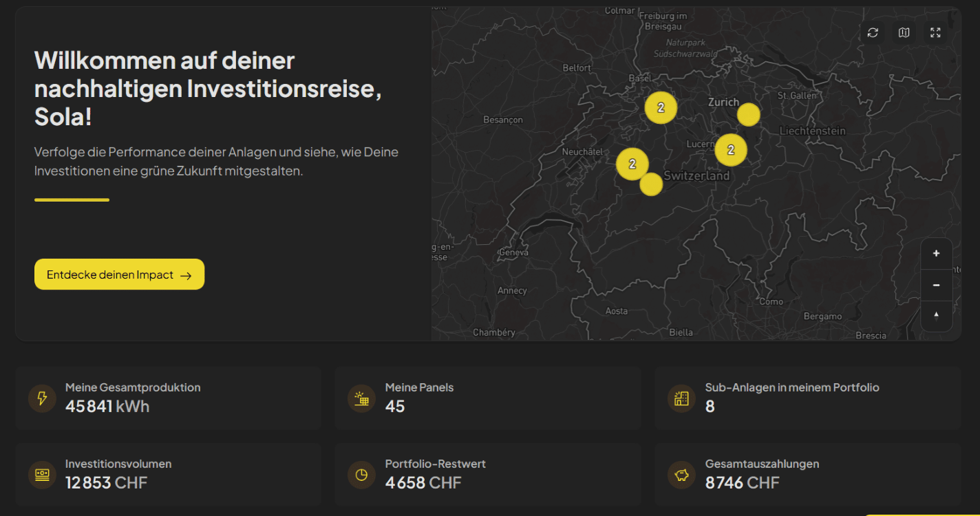Screen dimensions: 980x516
Task: Click the banknote icon next to Investitionsvolumen
Action: [x=42, y=474]
